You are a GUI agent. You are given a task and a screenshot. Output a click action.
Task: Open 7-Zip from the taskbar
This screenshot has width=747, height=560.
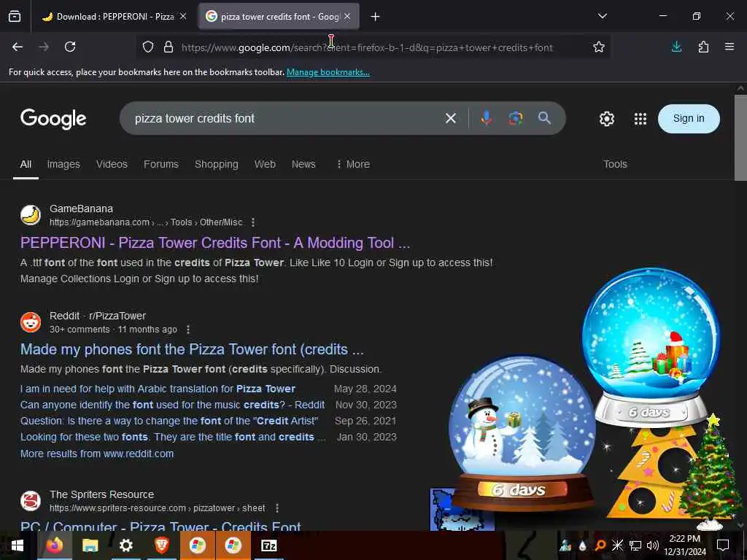(x=269, y=545)
